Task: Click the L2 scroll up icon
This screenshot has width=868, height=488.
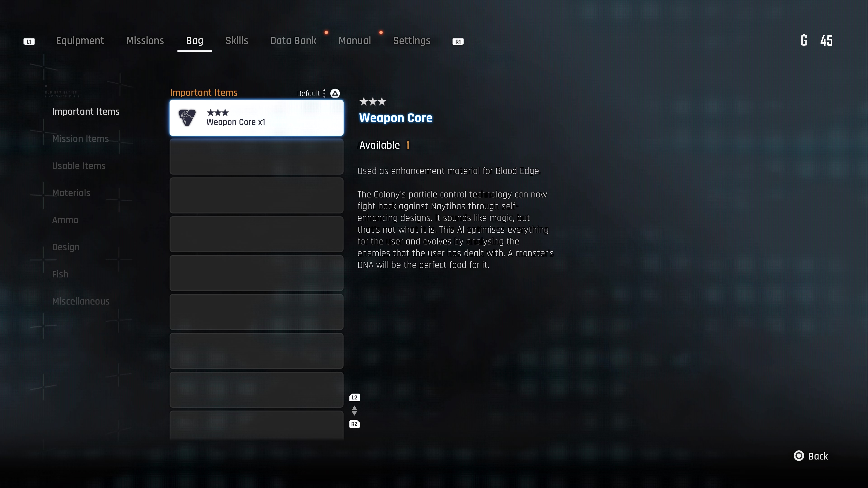Action: coord(355,397)
